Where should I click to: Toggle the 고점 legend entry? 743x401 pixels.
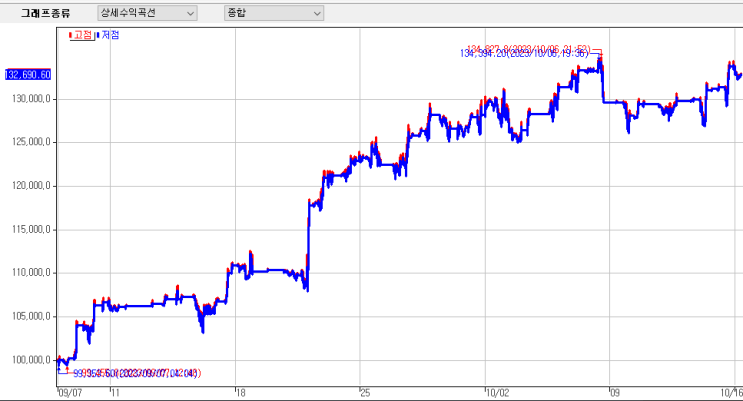82,35
